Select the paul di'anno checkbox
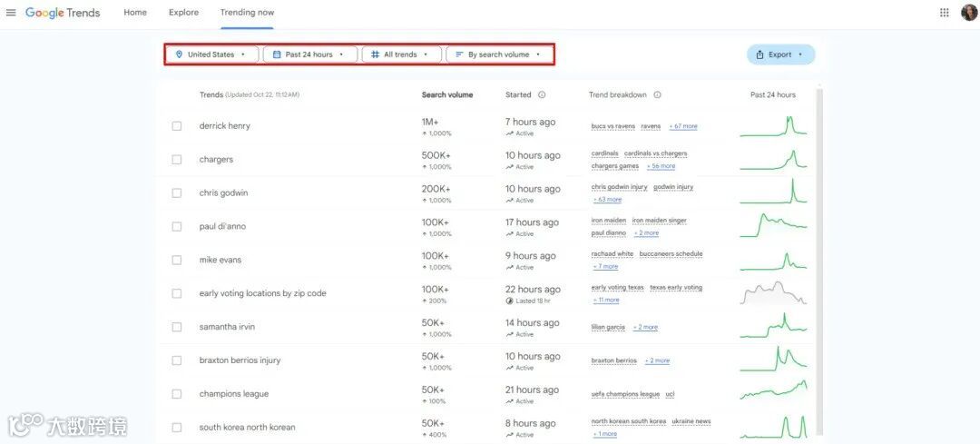The image size is (980, 444). point(177,226)
